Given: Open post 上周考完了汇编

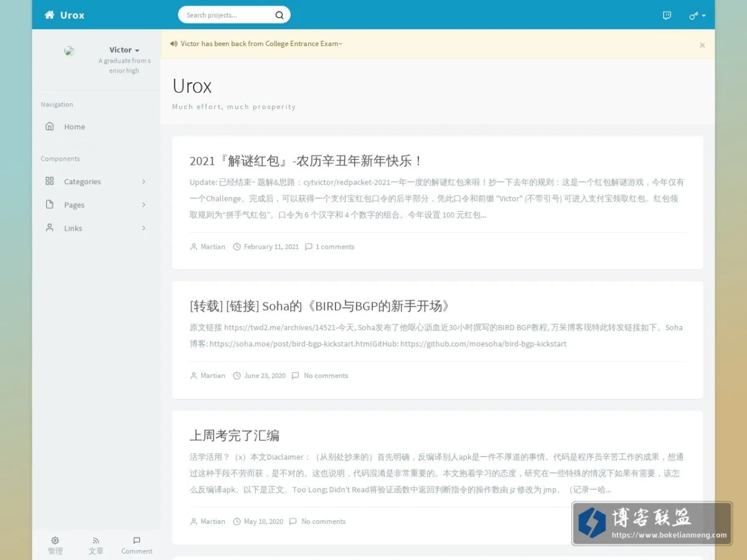Looking at the screenshot, I should coord(235,435).
